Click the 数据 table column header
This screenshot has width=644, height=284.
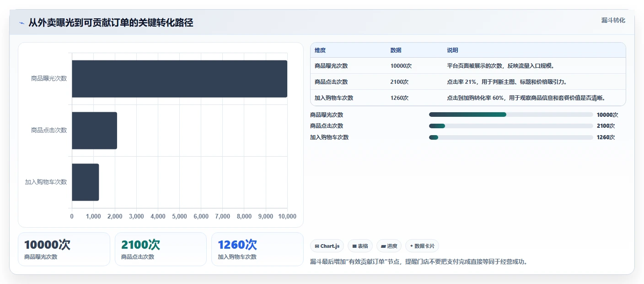pyautogui.click(x=396, y=50)
